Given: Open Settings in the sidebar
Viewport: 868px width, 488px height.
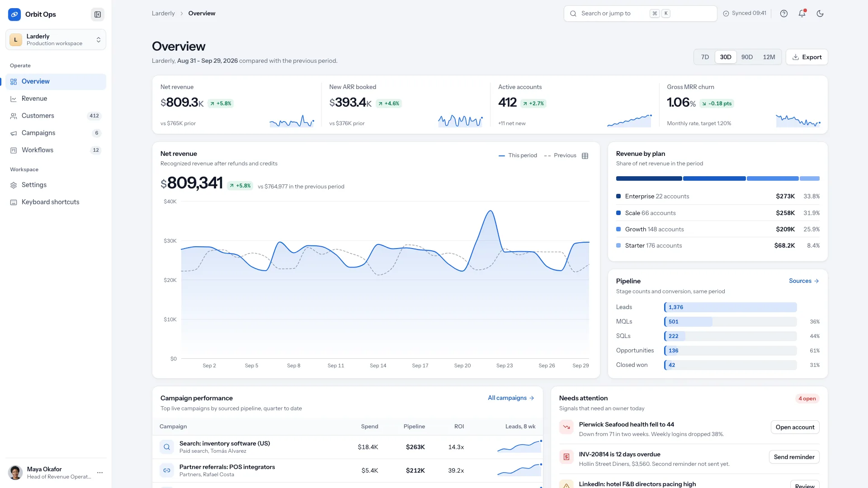Looking at the screenshot, I should coord(56,185).
